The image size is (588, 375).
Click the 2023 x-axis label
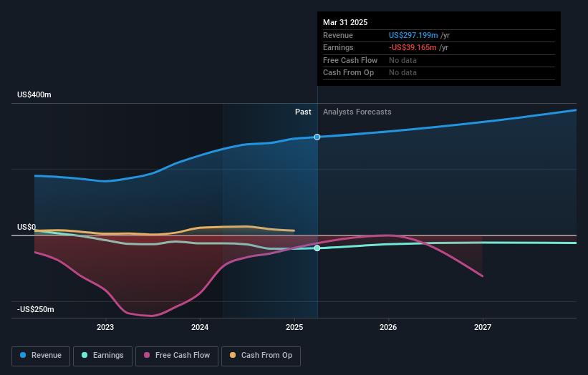105,328
